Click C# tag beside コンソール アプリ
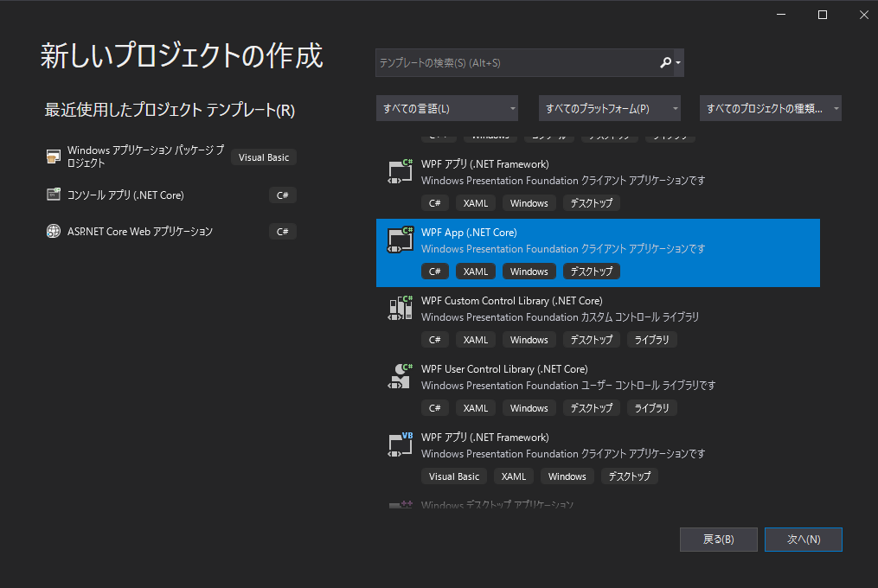The width and height of the screenshot is (878, 588). pos(282,195)
